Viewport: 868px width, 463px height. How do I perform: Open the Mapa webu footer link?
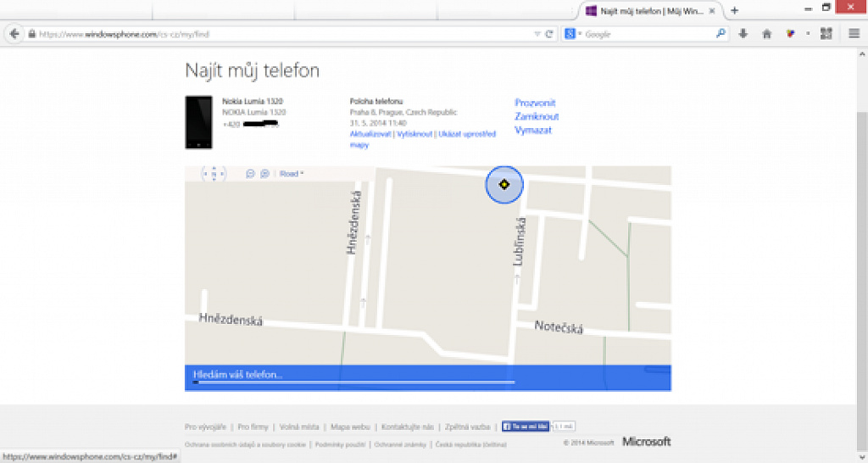click(350, 427)
